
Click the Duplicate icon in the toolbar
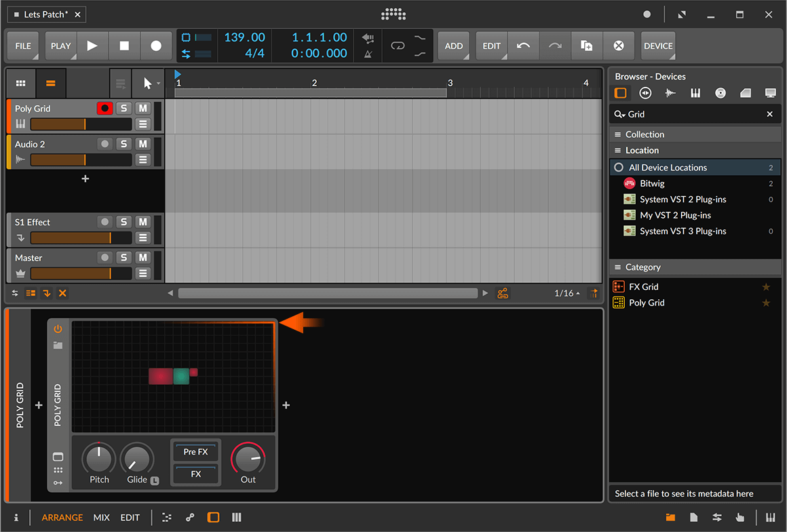click(586, 46)
